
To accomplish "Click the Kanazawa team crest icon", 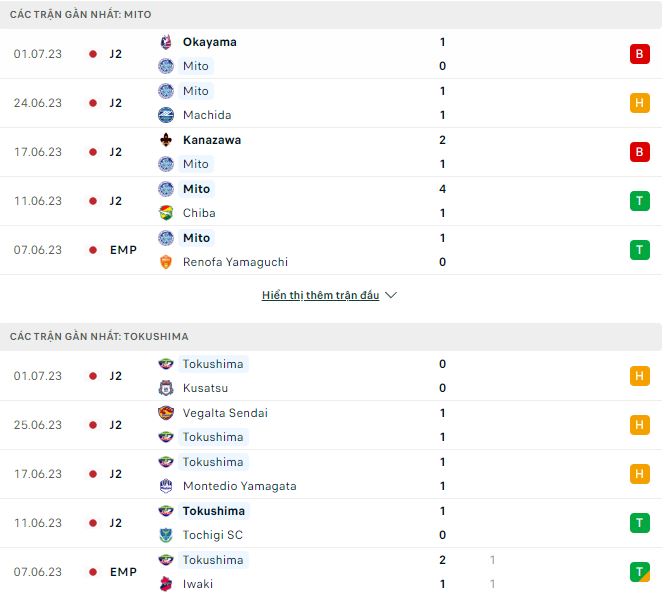I will [x=166, y=140].
